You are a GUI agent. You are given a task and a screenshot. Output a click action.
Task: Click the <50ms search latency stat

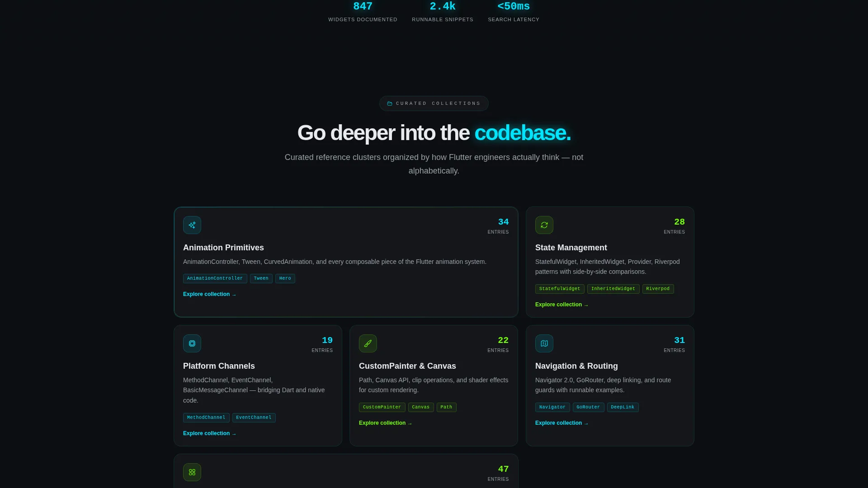514,12
